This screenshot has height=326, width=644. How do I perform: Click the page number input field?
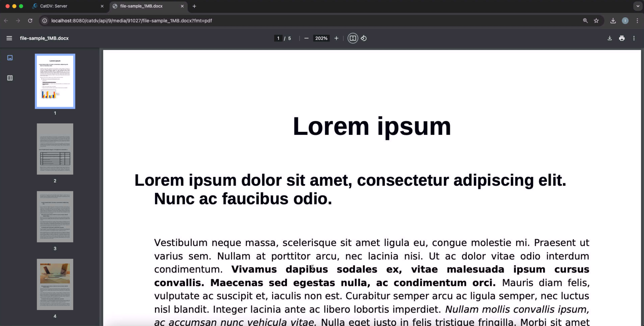[x=278, y=38]
